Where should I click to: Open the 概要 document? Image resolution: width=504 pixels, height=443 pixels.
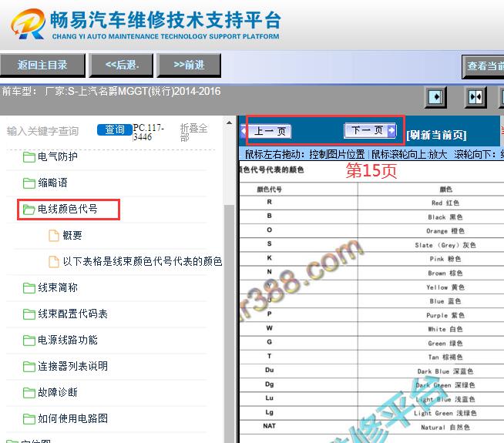[x=72, y=235]
